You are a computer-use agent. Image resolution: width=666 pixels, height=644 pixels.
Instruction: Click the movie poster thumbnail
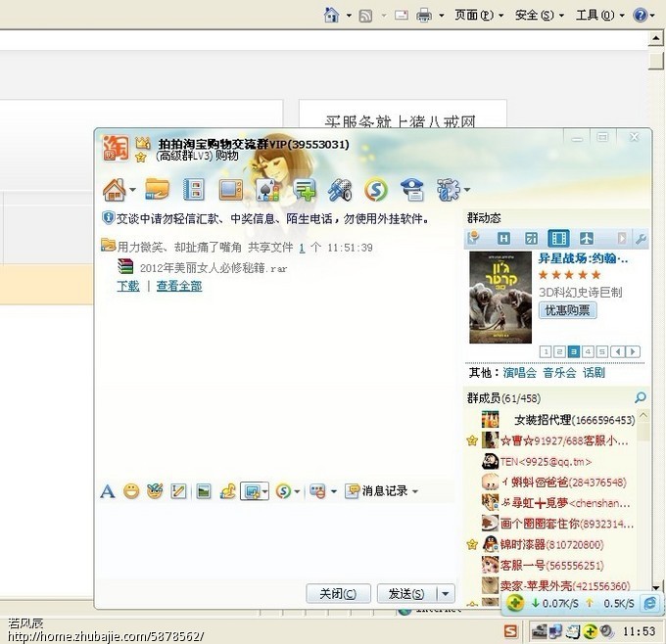[500, 298]
